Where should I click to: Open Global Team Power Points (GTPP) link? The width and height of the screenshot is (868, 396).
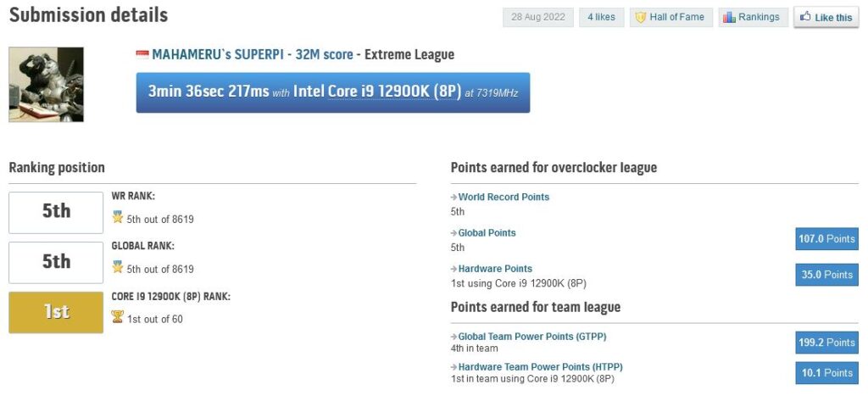pos(532,337)
